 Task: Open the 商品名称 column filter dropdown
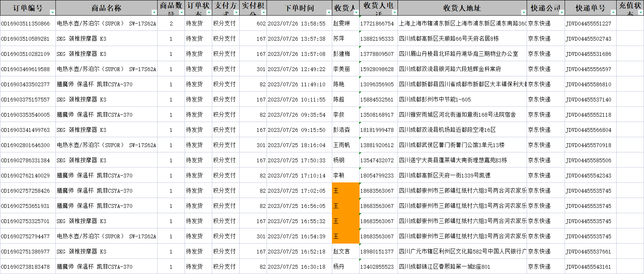154,13
